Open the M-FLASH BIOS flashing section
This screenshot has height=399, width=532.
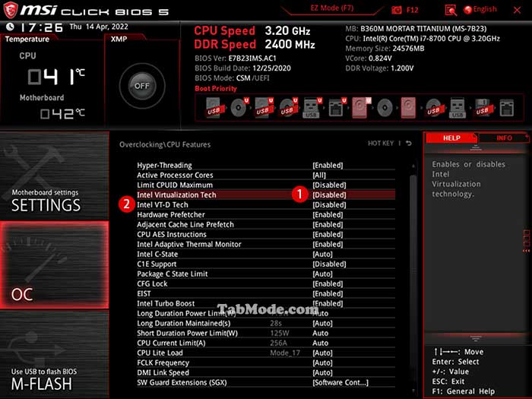55,355
